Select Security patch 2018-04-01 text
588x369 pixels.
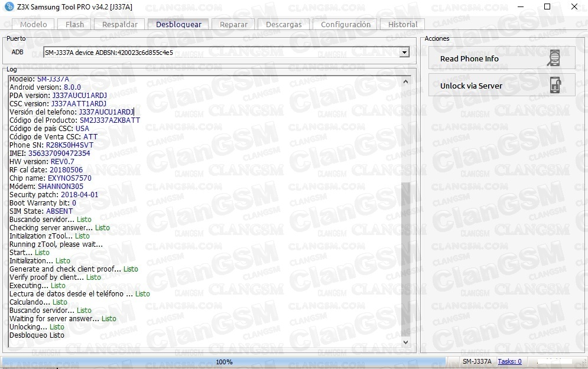click(x=54, y=194)
